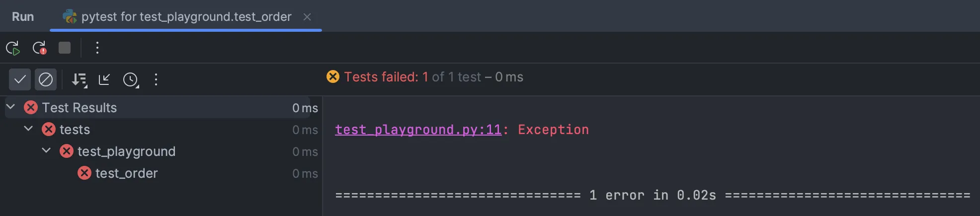Select the test_playground tree item
Screen dimensions: 980x216
tap(126, 151)
